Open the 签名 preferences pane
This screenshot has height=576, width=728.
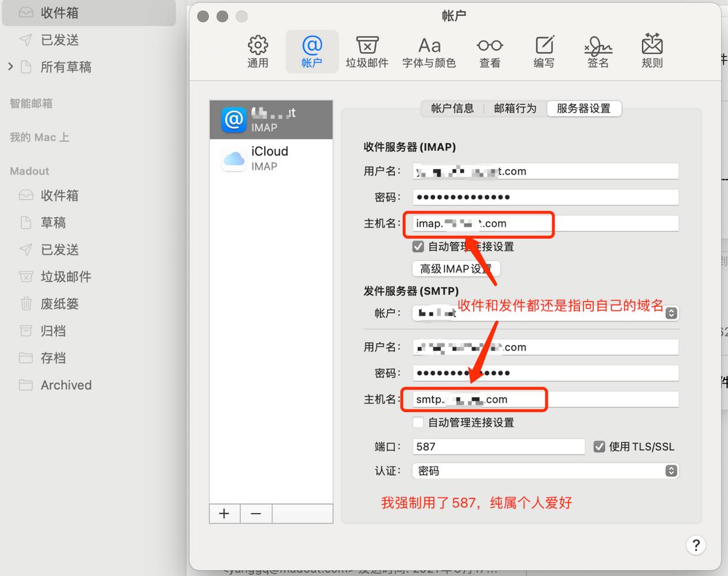[x=598, y=51]
